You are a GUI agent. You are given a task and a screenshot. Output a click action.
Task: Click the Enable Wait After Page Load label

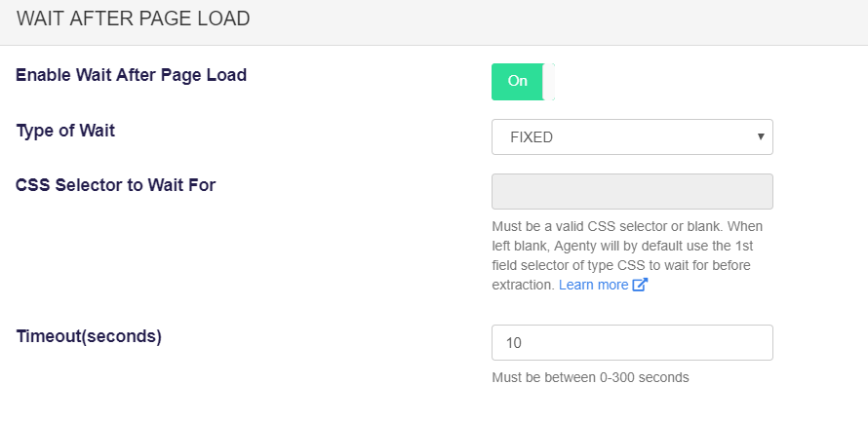pyautogui.click(x=132, y=75)
